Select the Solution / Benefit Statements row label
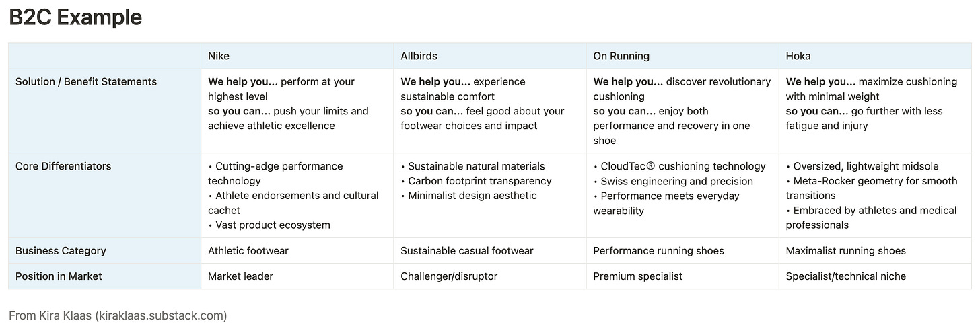 coord(86,81)
